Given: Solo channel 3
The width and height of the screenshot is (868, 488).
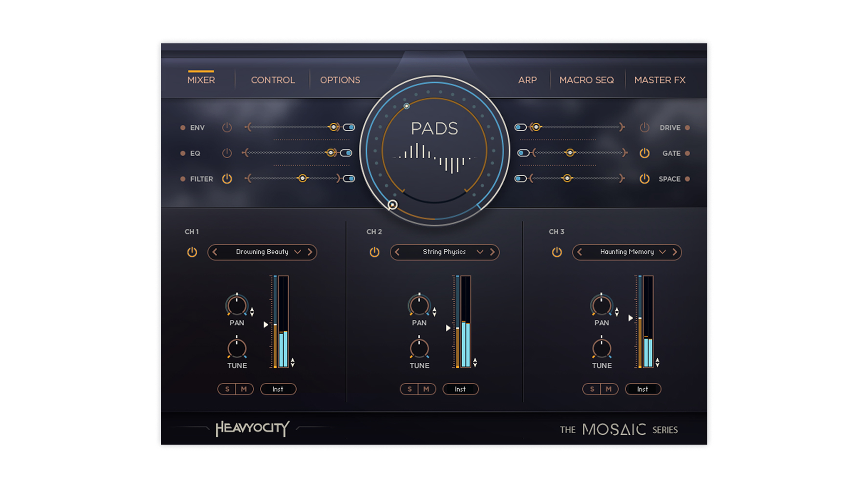Looking at the screenshot, I should (592, 389).
